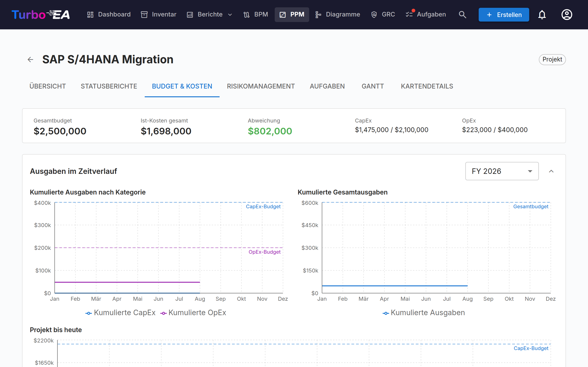588x367 pixels.
Task: Open the user account avatar icon
Action: (x=567, y=14)
